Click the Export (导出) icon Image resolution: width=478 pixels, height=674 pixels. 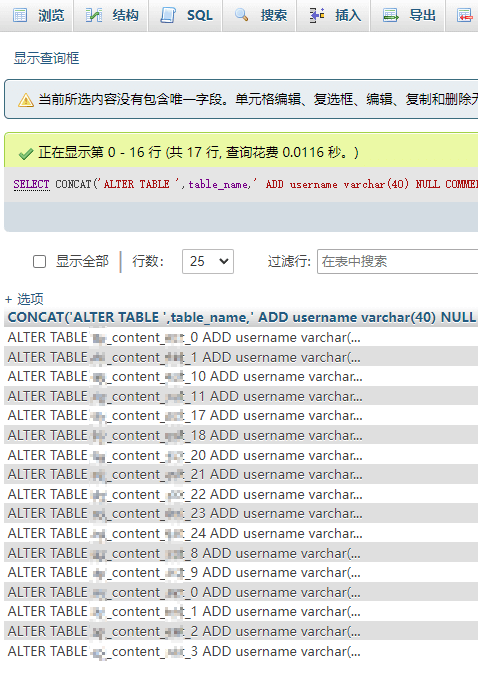click(x=390, y=15)
